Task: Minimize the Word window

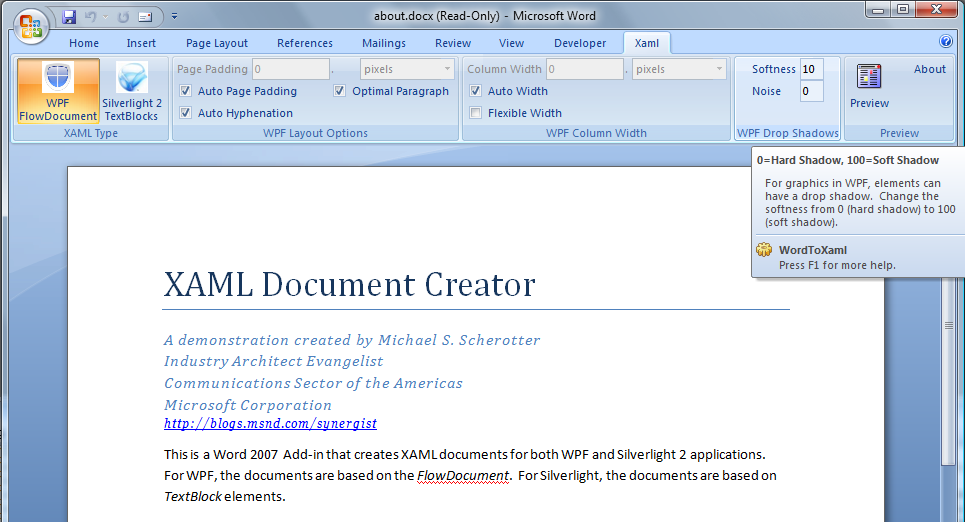Action: pos(878,9)
